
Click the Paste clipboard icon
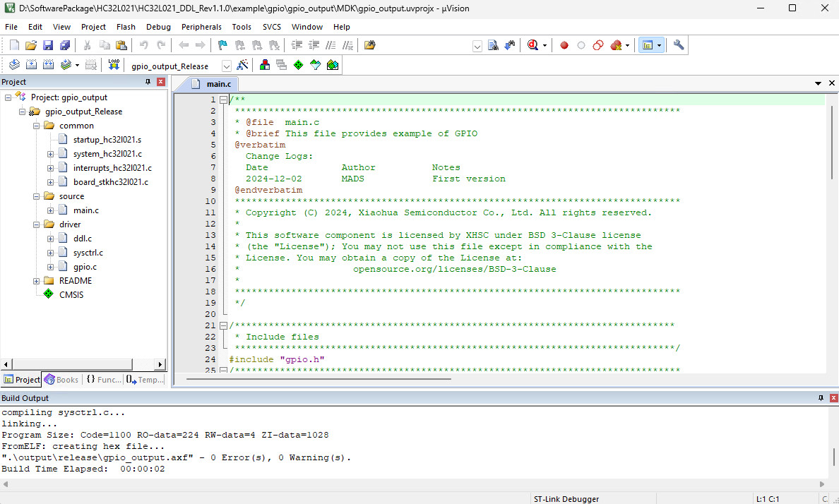121,45
